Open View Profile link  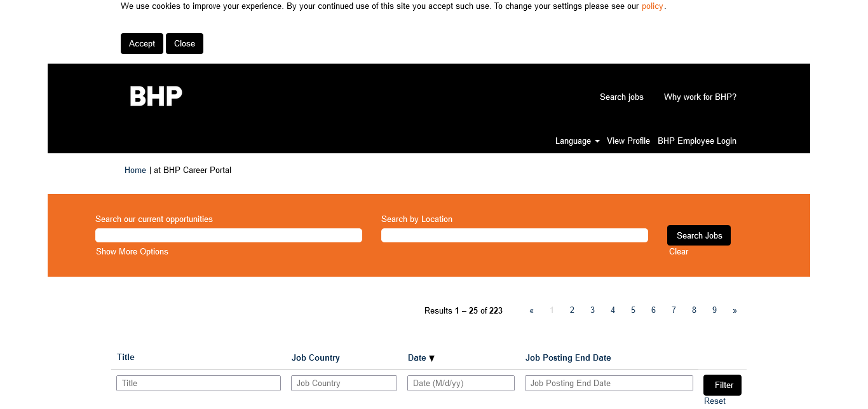628,141
